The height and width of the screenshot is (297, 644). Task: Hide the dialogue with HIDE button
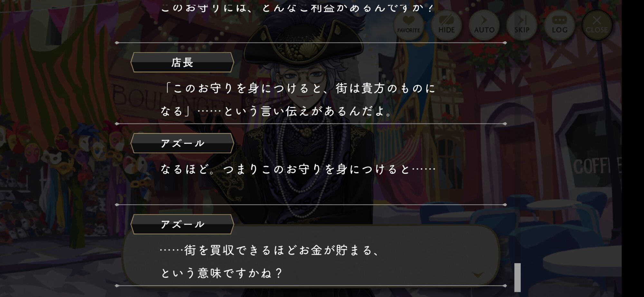(446, 25)
